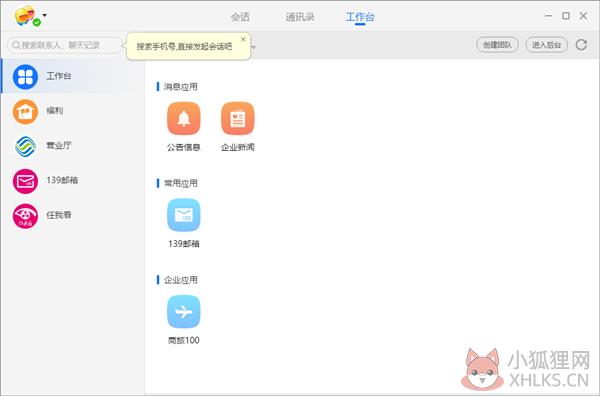Screen dimensions: 600x396
Task: Launch the 139邮箱 app in 常用应用
Action: tap(184, 215)
